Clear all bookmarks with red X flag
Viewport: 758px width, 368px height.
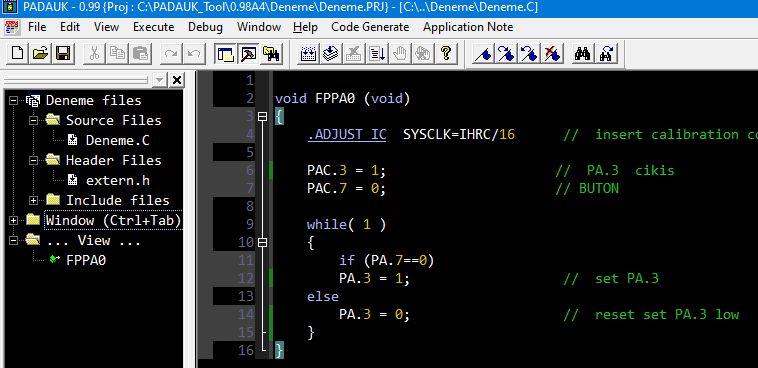(x=552, y=53)
